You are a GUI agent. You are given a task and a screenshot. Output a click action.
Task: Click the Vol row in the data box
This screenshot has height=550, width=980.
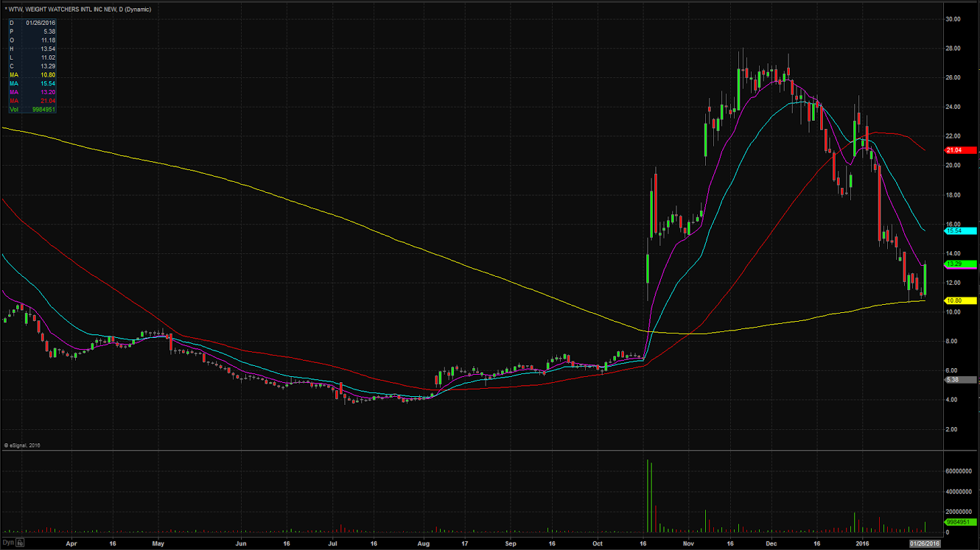tap(32, 109)
